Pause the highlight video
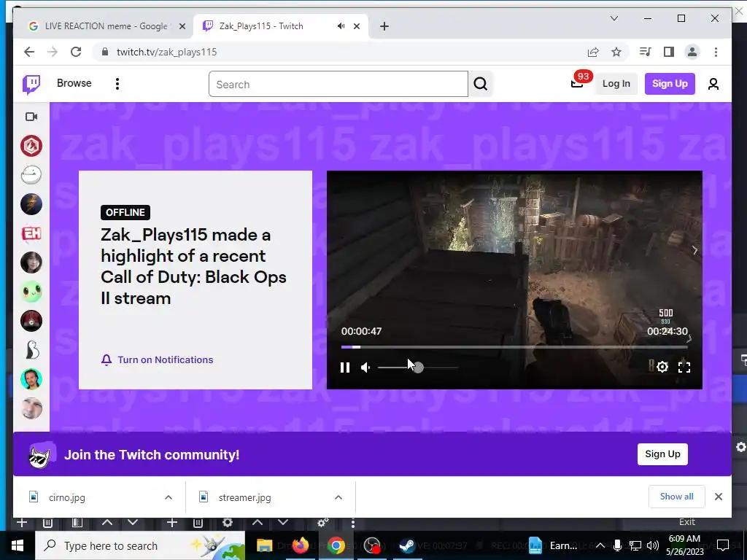The image size is (747, 560). click(x=345, y=367)
